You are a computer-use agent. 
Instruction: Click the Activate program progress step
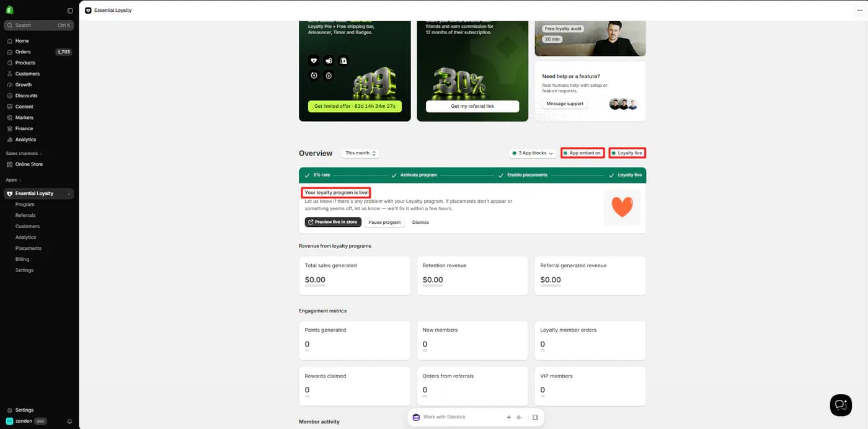414,175
